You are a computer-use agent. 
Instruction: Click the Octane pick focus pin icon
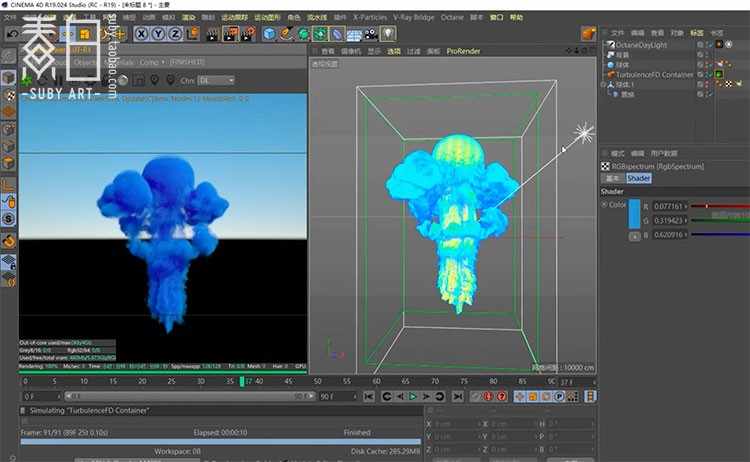(154, 80)
